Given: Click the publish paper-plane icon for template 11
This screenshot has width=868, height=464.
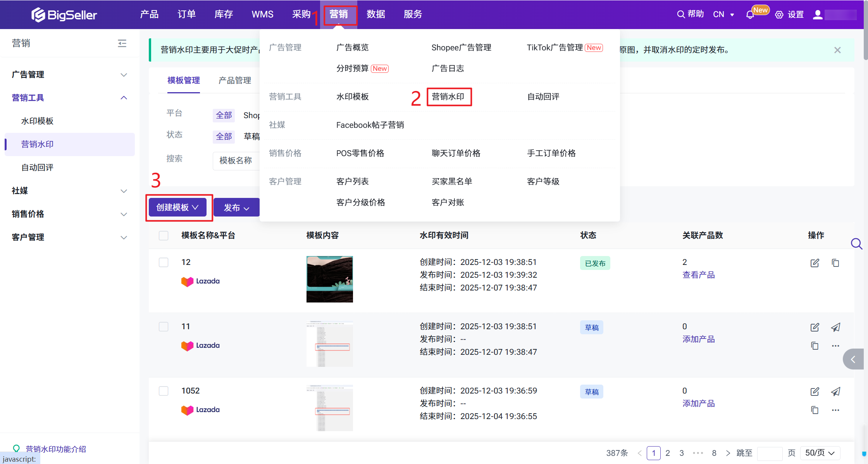Looking at the screenshot, I should pyautogui.click(x=835, y=327).
